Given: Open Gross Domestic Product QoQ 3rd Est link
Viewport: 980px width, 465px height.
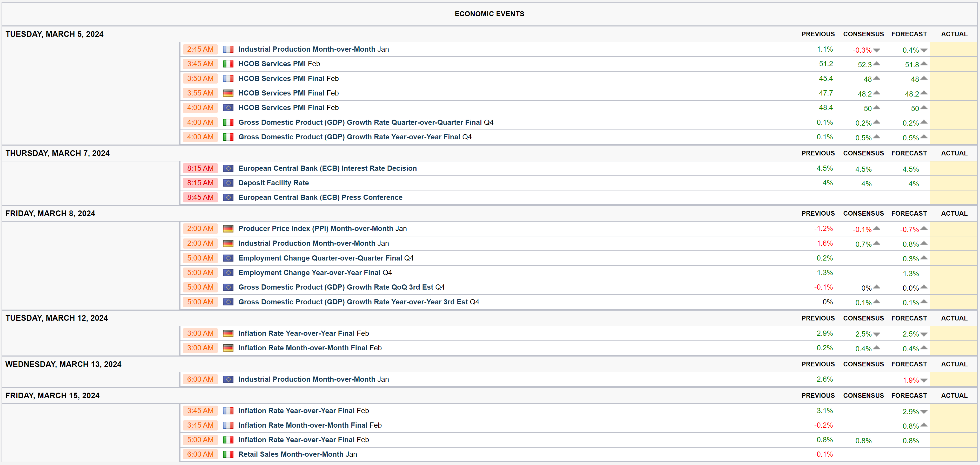Looking at the screenshot, I should pos(335,287).
